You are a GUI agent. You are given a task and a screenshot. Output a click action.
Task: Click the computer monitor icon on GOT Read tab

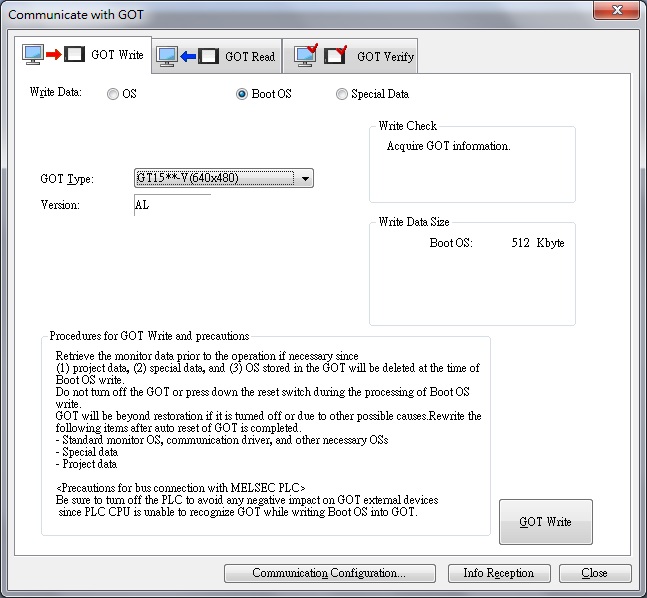(167, 56)
